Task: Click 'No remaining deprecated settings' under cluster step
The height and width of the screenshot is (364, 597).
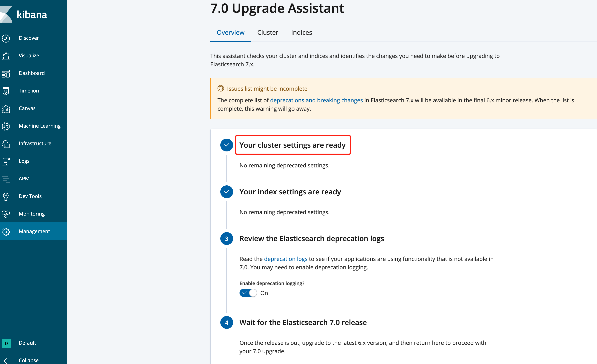Action: pyautogui.click(x=285, y=165)
